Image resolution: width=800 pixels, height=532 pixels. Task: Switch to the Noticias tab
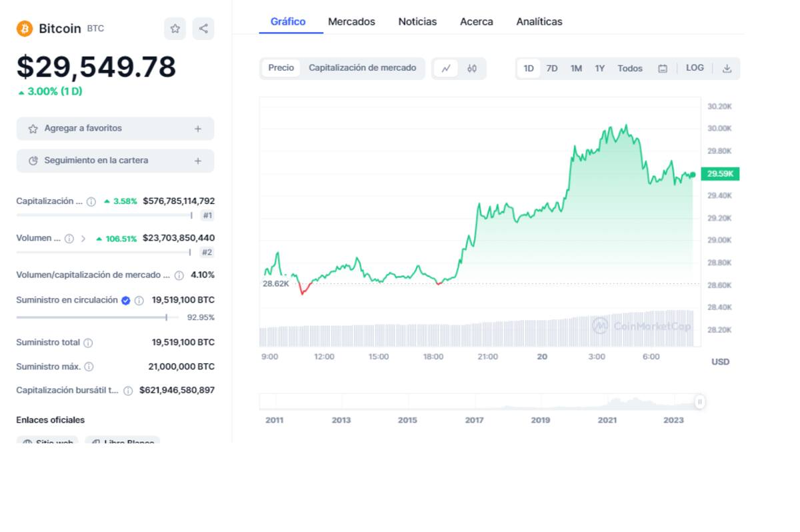point(417,22)
